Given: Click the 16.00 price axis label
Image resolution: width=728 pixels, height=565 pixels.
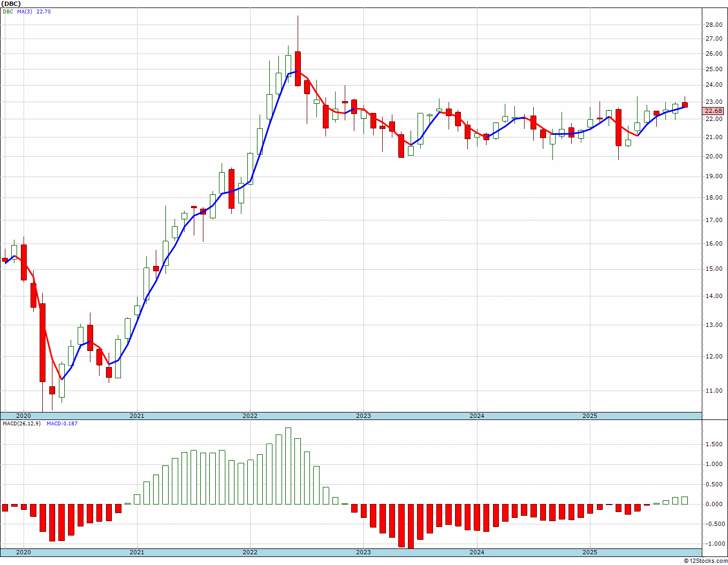Looking at the screenshot, I should click(x=714, y=244).
